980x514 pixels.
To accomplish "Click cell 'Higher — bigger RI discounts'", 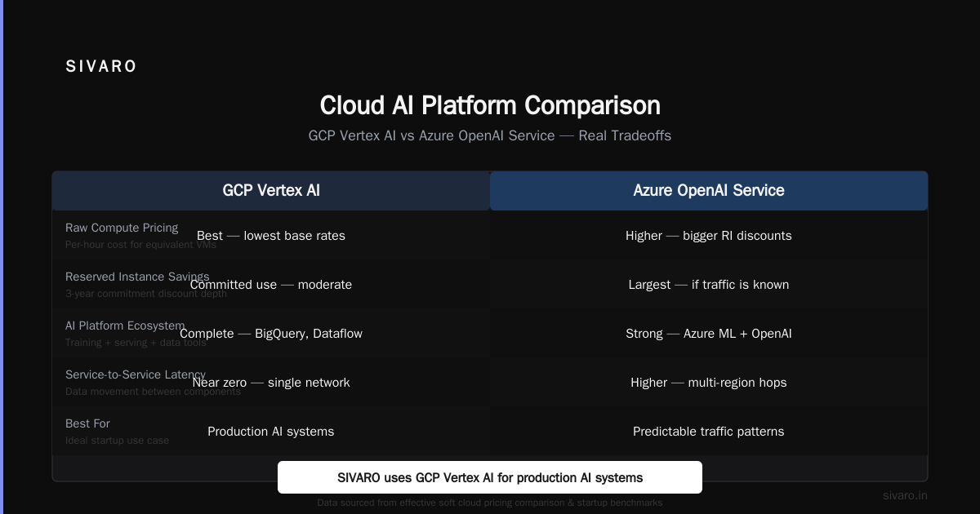I will click(709, 236).
